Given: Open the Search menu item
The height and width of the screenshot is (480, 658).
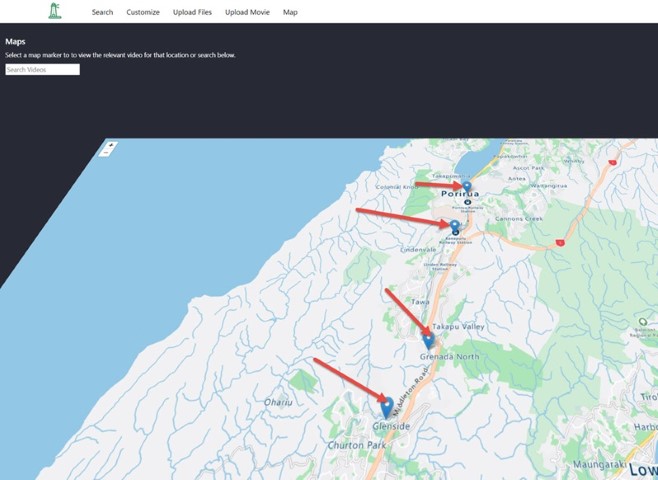Looking at the screenshot, I should [102, 12].
